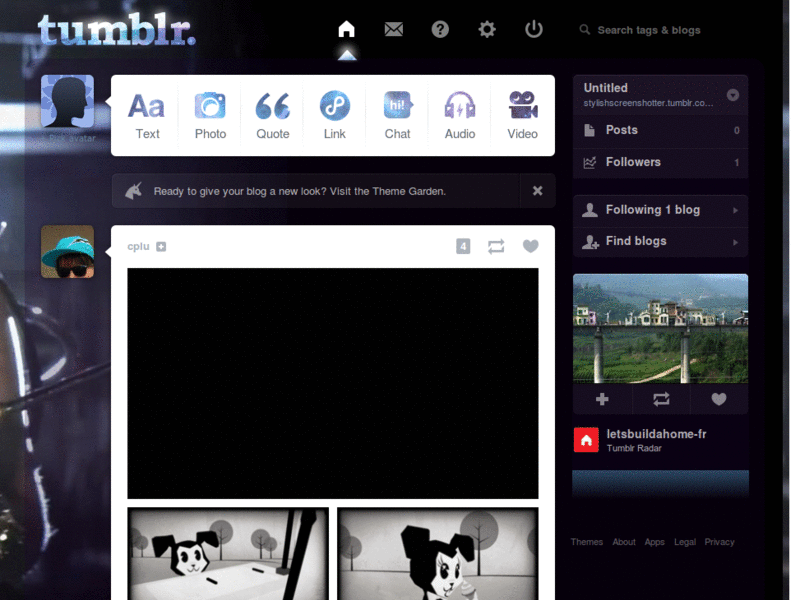Open the left cartoon rabbit image
The image size is (800, 600).
pos(228,554)
